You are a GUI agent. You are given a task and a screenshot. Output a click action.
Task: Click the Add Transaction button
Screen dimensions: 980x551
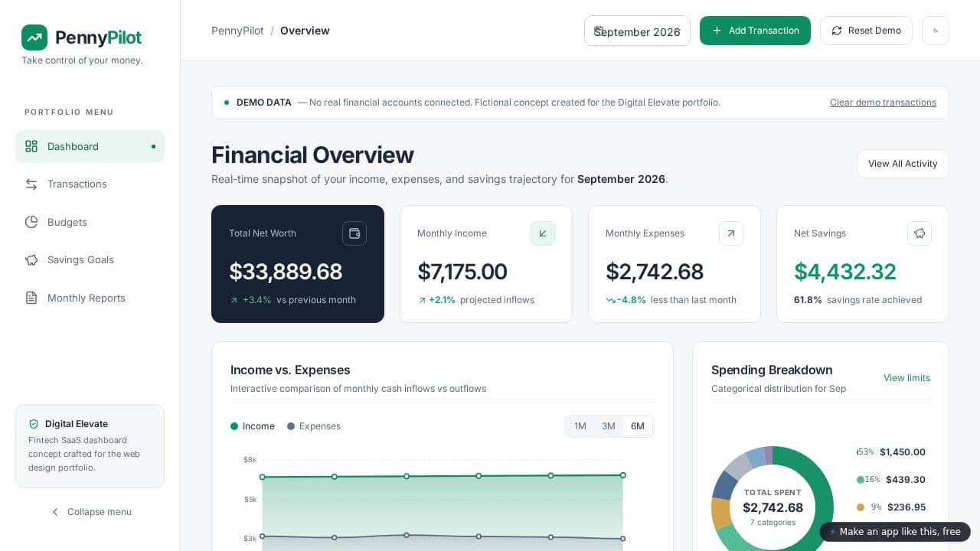pos(755,31)
